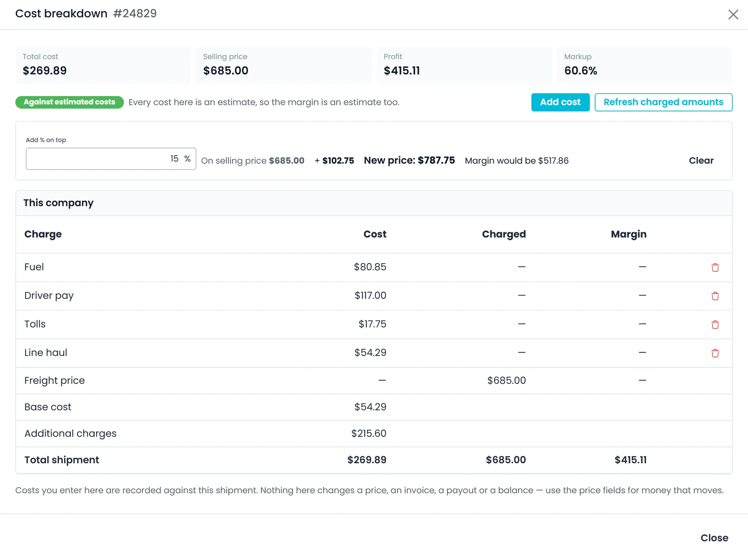
Task: Click the Tolls cost $17.75
Action: pos(372,324)
